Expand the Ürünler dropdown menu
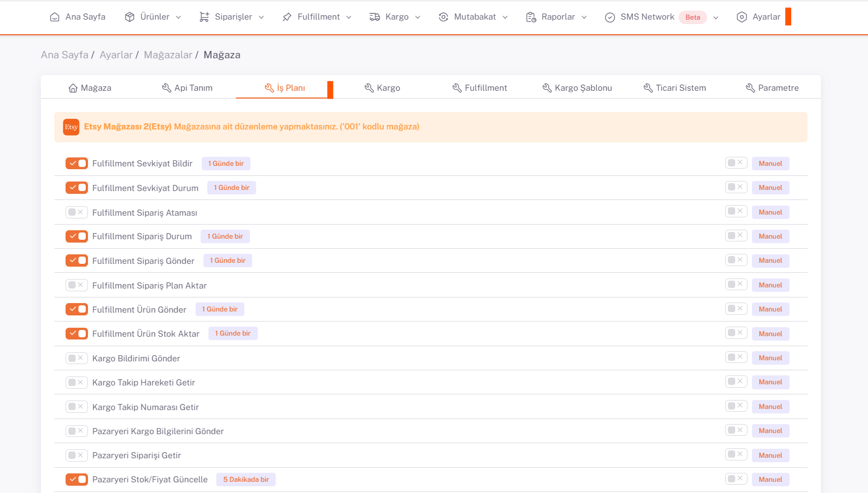This screenshot has height=493, width=868. click(179, 17)
